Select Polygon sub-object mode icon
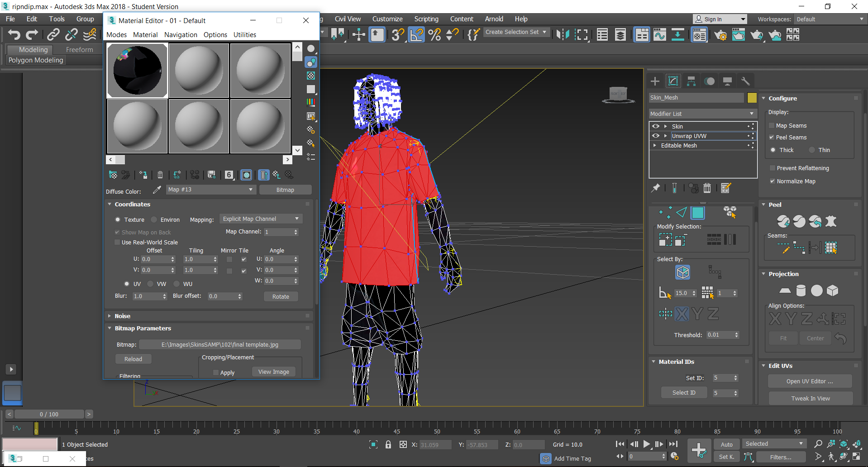868x467 pixels. [x=698, y=213]
